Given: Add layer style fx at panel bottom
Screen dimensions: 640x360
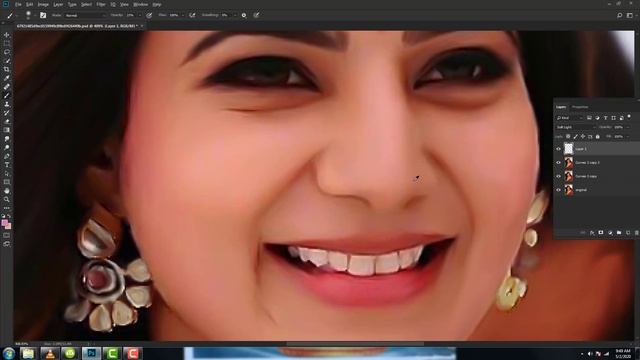Looking at the screenshot, I should coord(592,233).
